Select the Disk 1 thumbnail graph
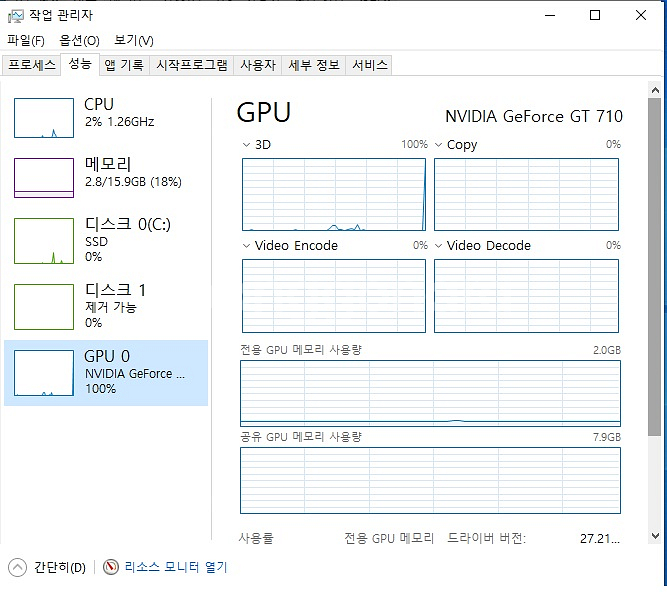667x592 pixels. [44, 307]
